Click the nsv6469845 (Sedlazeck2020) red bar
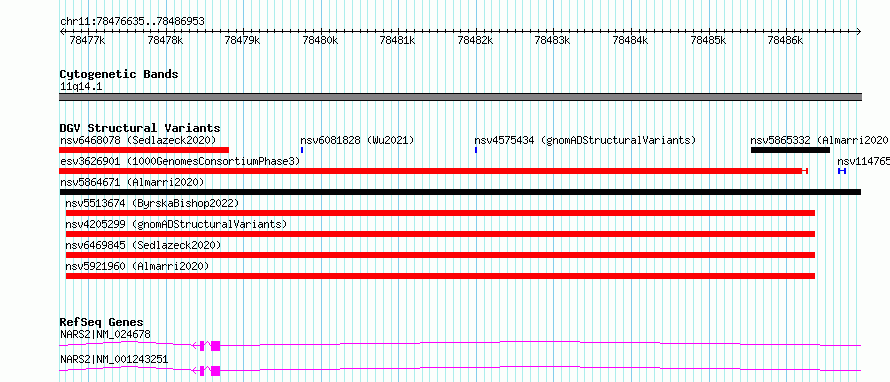This screenshot has height=382, width=890. (440, 255)
